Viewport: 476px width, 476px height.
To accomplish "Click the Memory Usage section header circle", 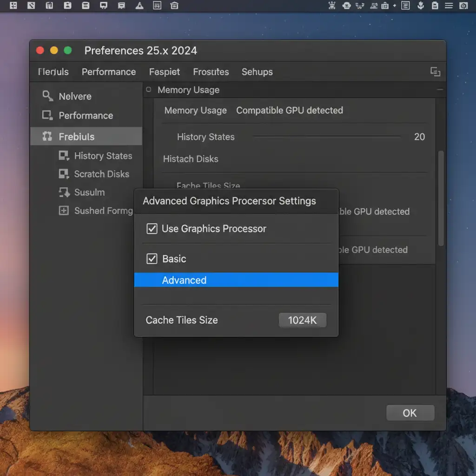I will click(149, 90).
